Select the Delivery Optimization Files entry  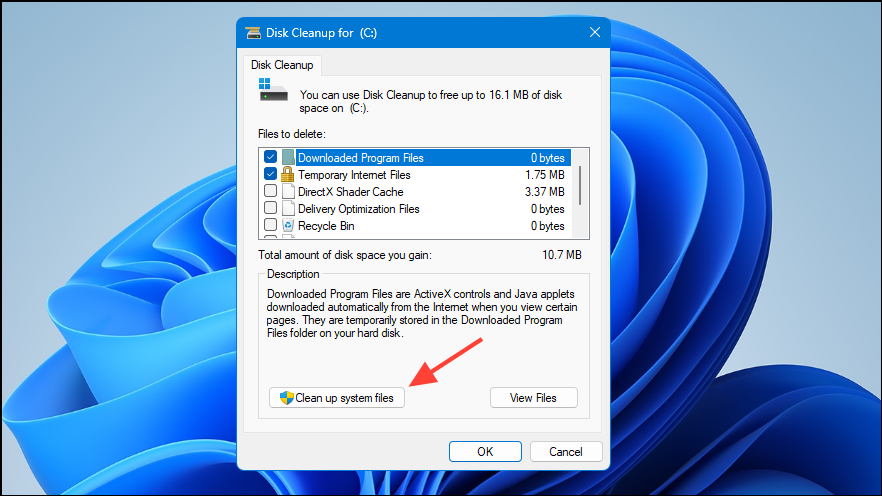click(x=359, y=209)
